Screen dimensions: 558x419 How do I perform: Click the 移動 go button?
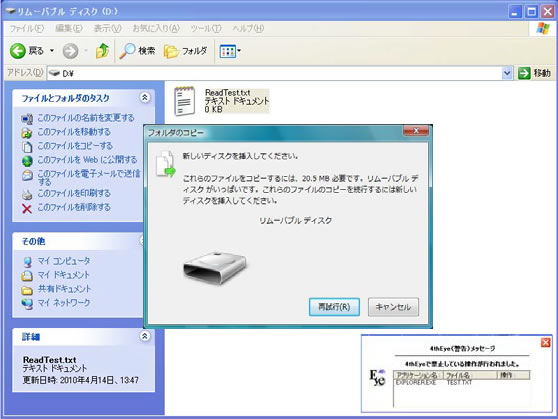[x=534, y=73]
